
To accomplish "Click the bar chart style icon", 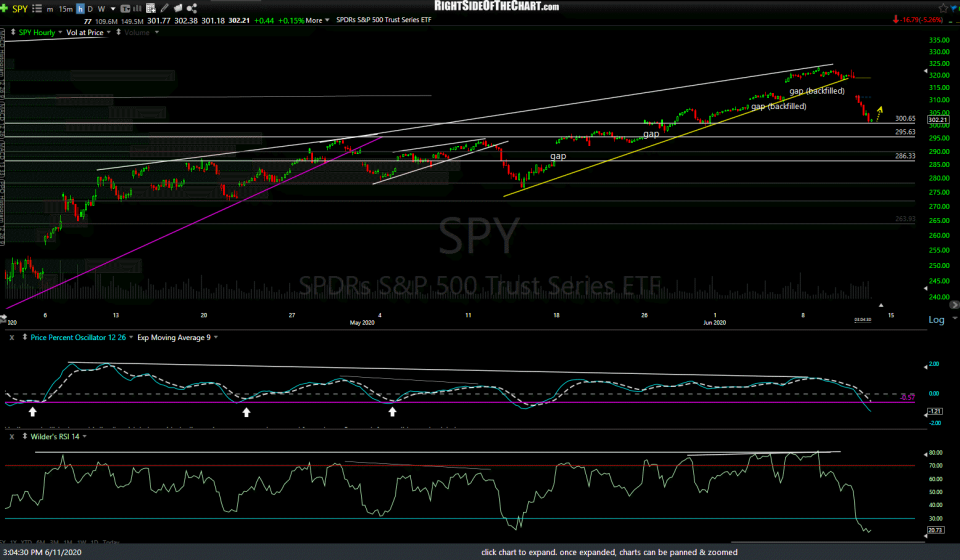I will [x=137, y=9].
